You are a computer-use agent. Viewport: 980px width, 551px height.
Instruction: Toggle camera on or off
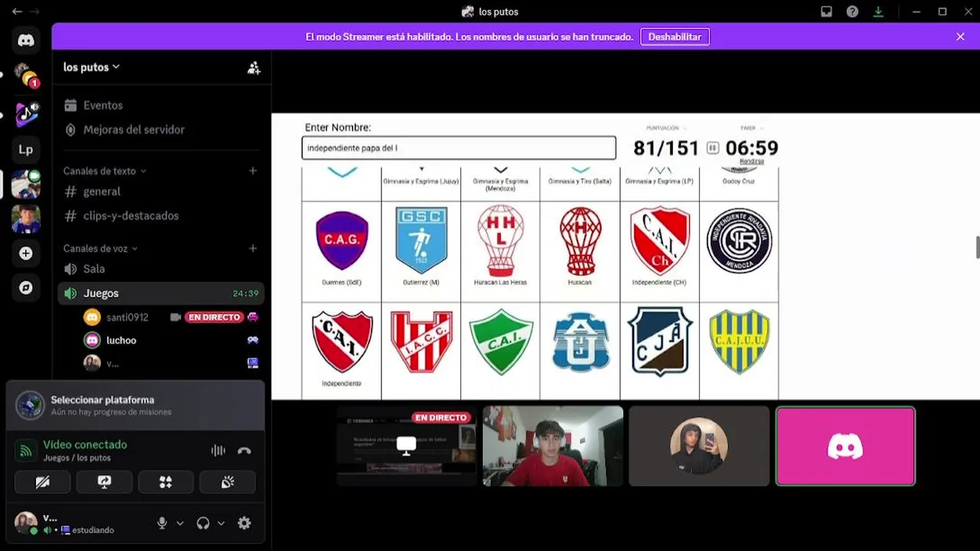pyautogui.click(x=43, y=482)
